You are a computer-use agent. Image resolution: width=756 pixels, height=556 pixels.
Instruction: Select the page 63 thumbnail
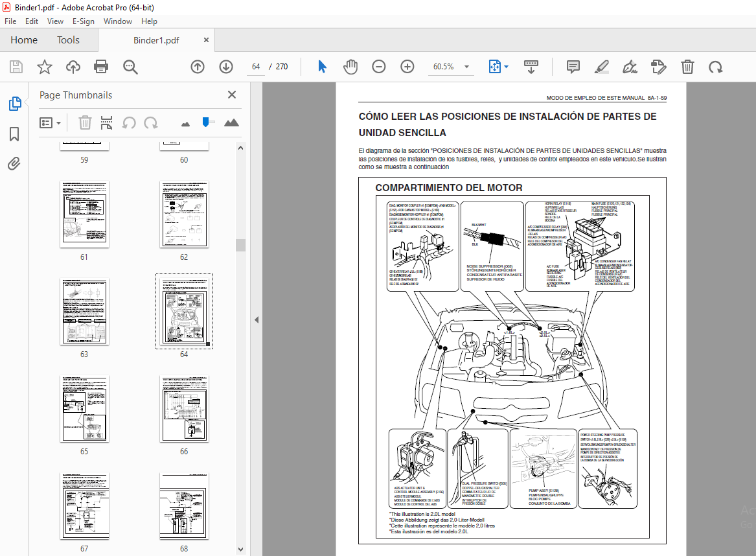point(84,312)
